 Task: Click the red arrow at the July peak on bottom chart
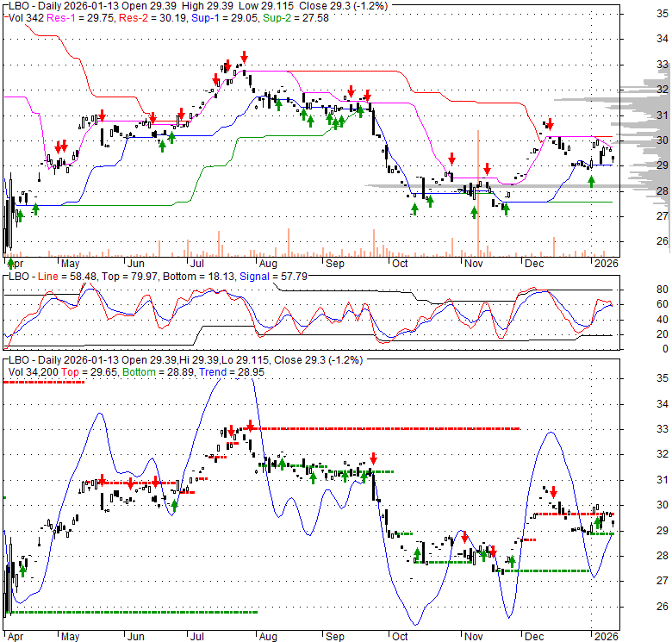250,425
